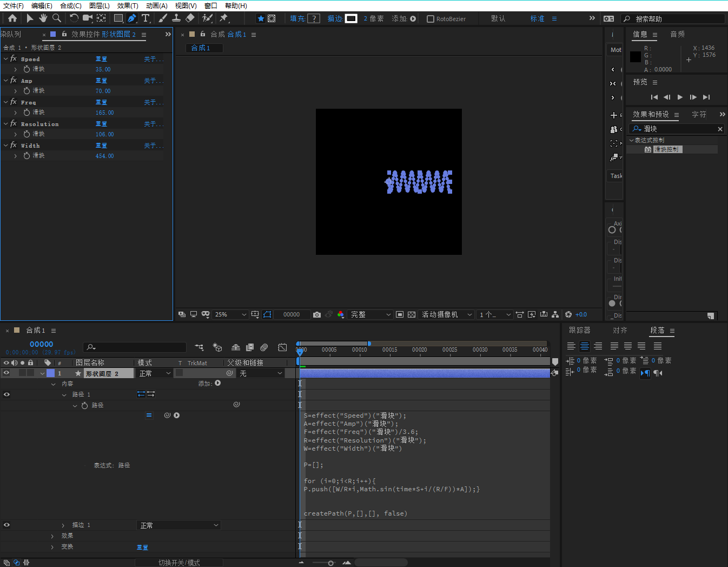
Task: Toggle visibility eye for 描边 1
Action: pyautogui.click(x=6, y=525)
